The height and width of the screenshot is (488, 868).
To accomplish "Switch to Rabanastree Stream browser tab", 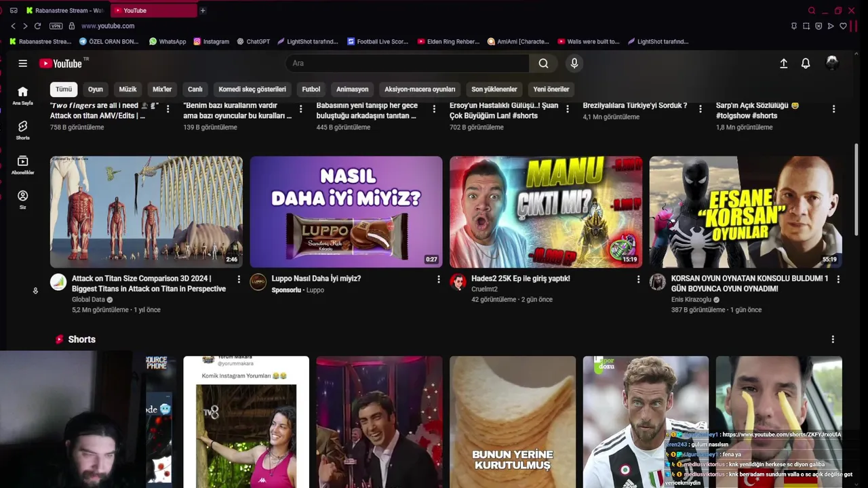I will [65, 10].
